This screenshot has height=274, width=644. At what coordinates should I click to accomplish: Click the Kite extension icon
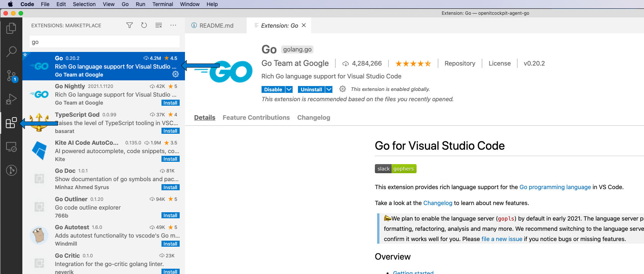39,150
